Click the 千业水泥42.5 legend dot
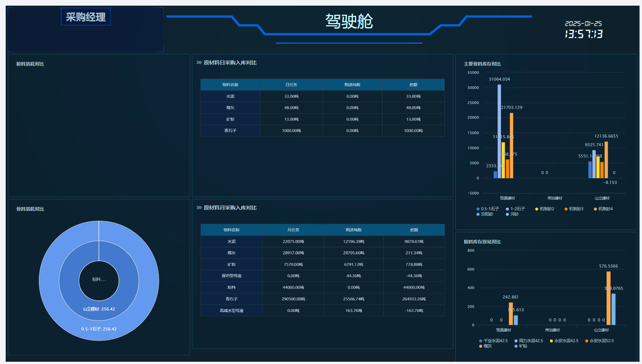 [x=481, y=341]
